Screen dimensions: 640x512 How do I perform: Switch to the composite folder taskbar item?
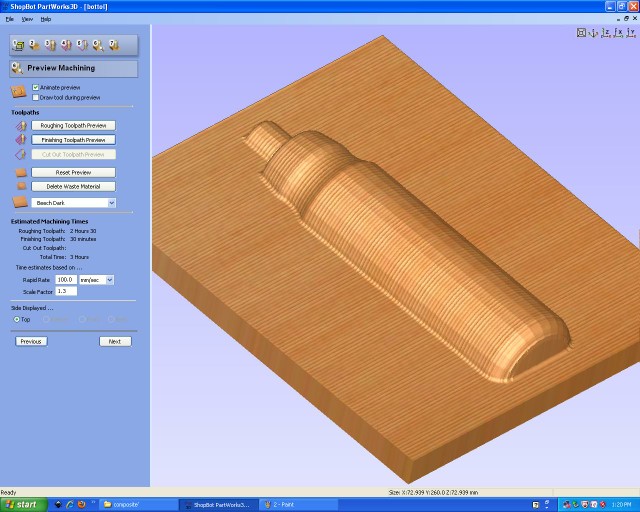139,505
